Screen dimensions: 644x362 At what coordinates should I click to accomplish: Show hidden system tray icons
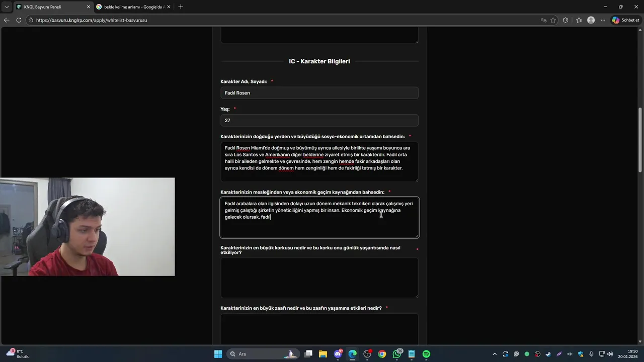tap(495, 354)
